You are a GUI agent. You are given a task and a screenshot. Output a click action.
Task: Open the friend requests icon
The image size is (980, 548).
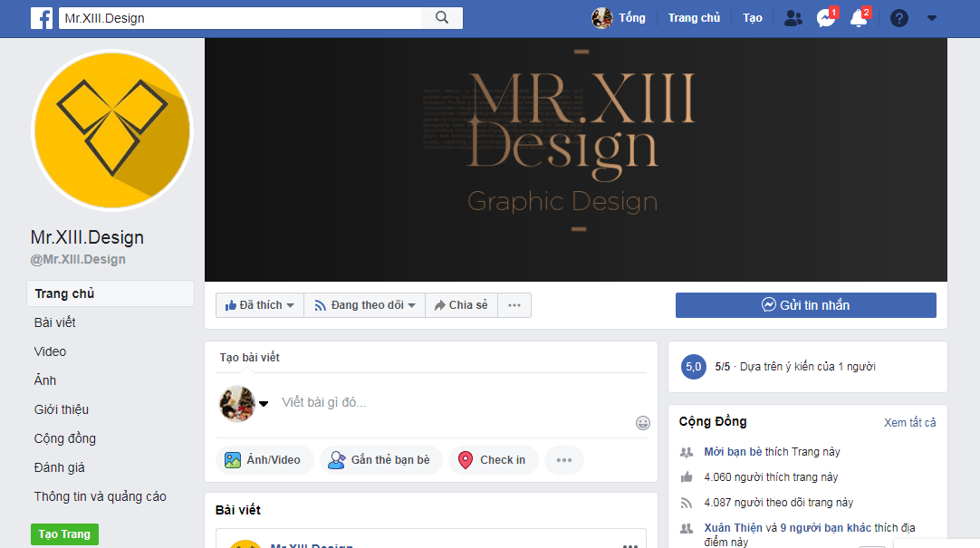[x=793, y=18]
